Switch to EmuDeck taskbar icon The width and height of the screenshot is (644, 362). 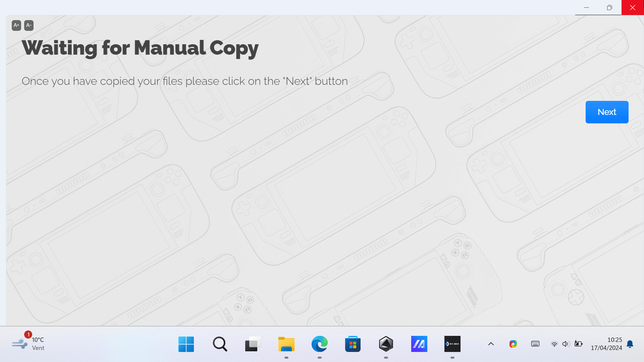click(x=452, y=344)
